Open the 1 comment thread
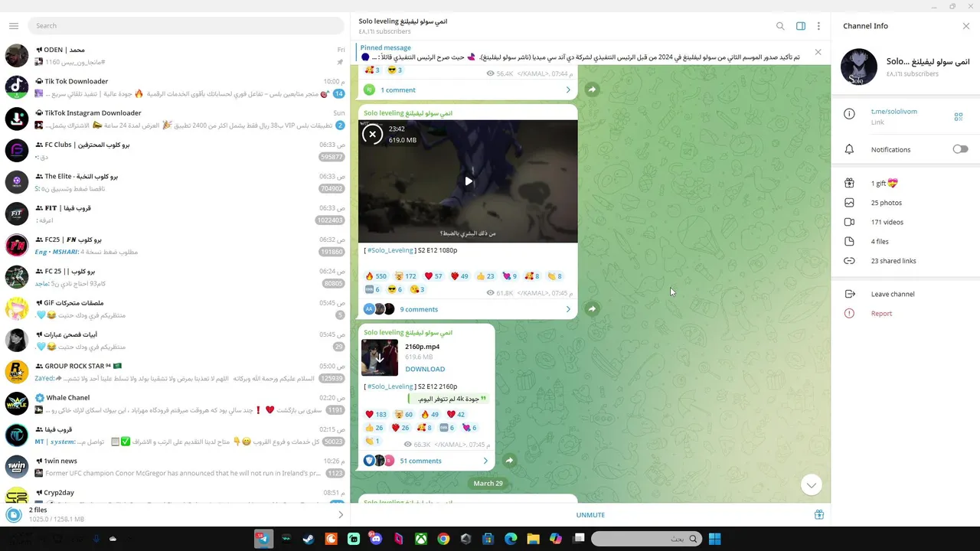Viewport: 980px width, 551px height. (467, 90)
